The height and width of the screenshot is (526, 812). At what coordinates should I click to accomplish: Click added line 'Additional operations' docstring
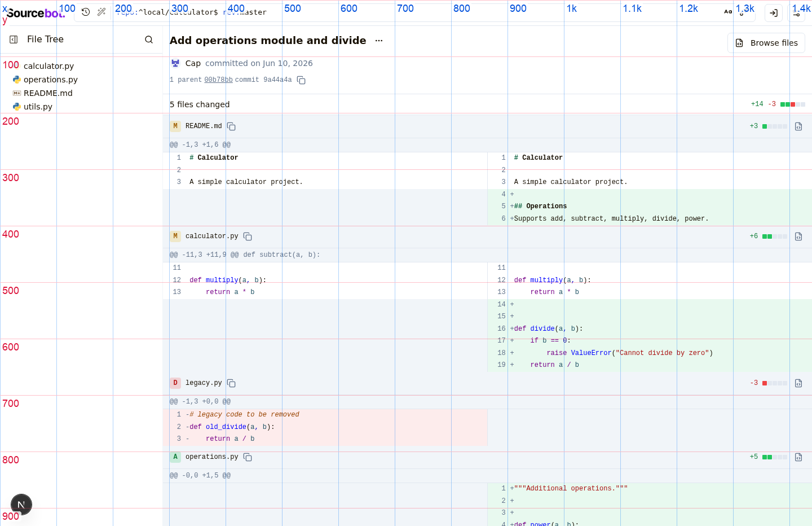tap(571, 489)
